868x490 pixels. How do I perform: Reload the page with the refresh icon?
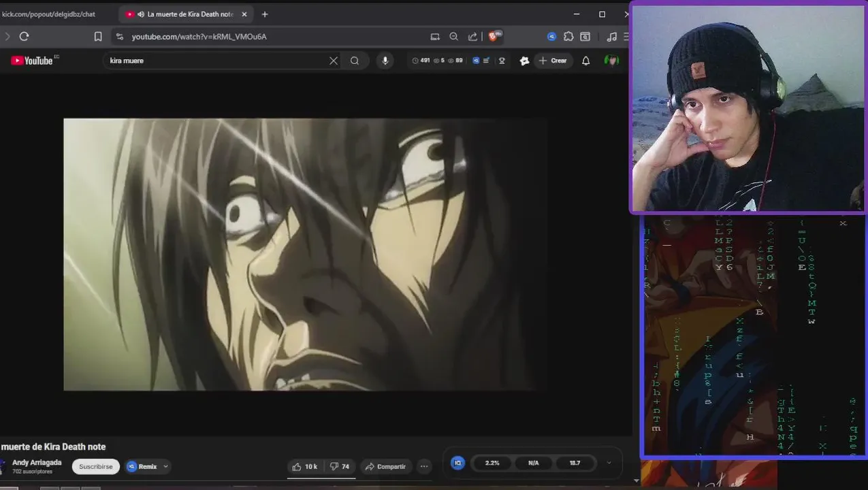[25, 37]
